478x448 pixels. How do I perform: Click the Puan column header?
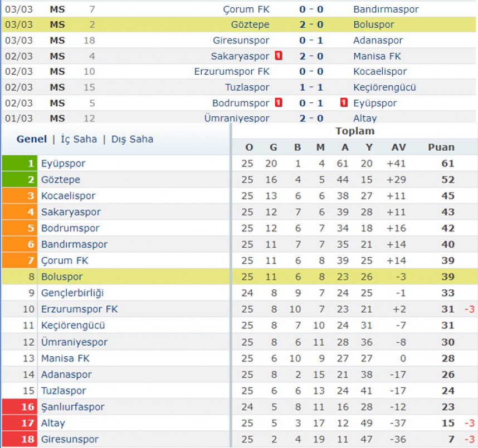pyautogui.click(x=441, y=147)
